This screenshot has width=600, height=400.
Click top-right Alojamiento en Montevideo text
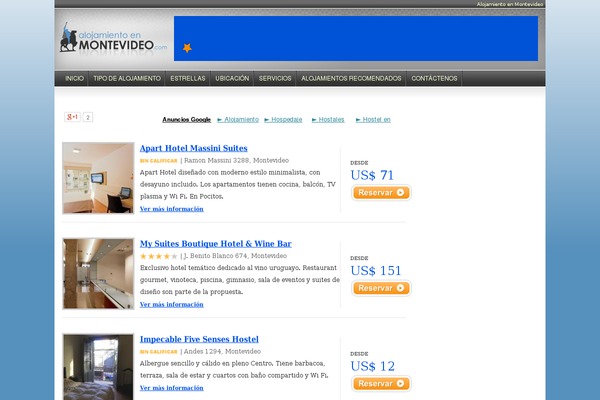click(x=510, y=4)
